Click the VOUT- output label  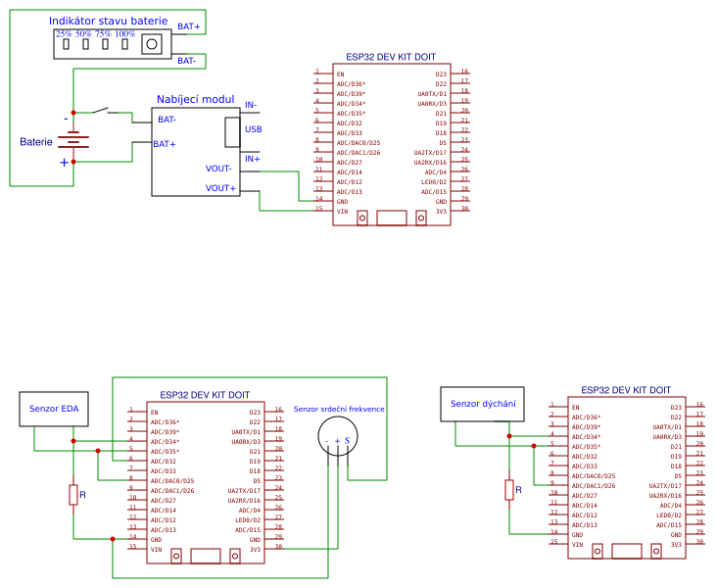218,169
